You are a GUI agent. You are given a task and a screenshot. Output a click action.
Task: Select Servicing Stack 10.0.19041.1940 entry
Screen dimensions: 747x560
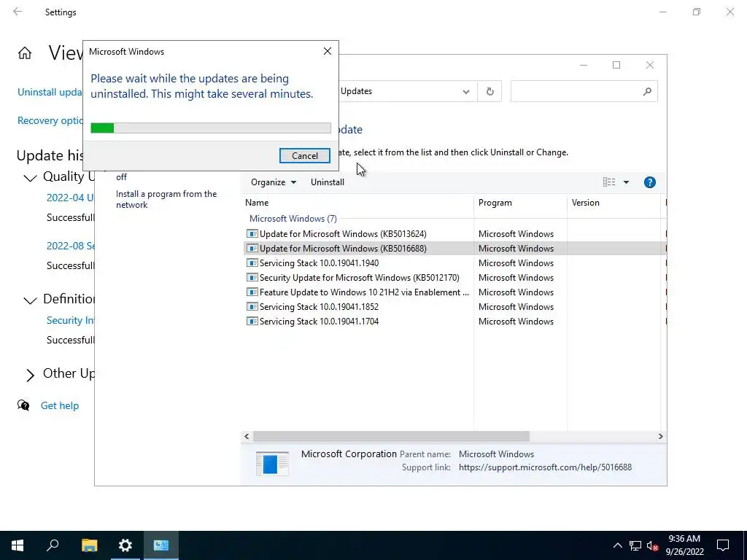point(319,262)
